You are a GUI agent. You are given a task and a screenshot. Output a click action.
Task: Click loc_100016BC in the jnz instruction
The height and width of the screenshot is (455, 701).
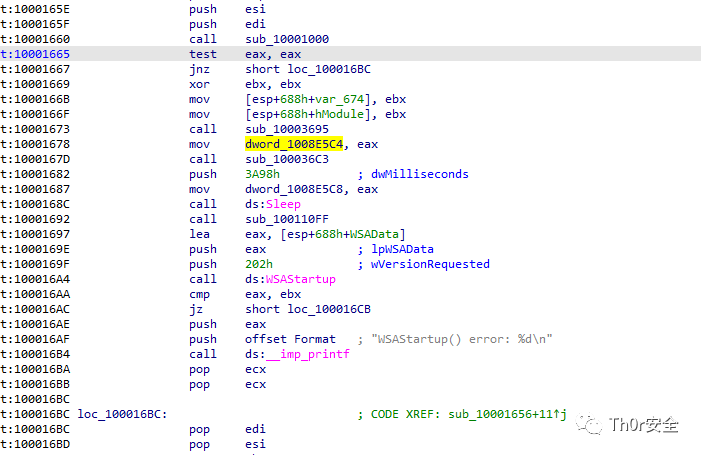329,69
